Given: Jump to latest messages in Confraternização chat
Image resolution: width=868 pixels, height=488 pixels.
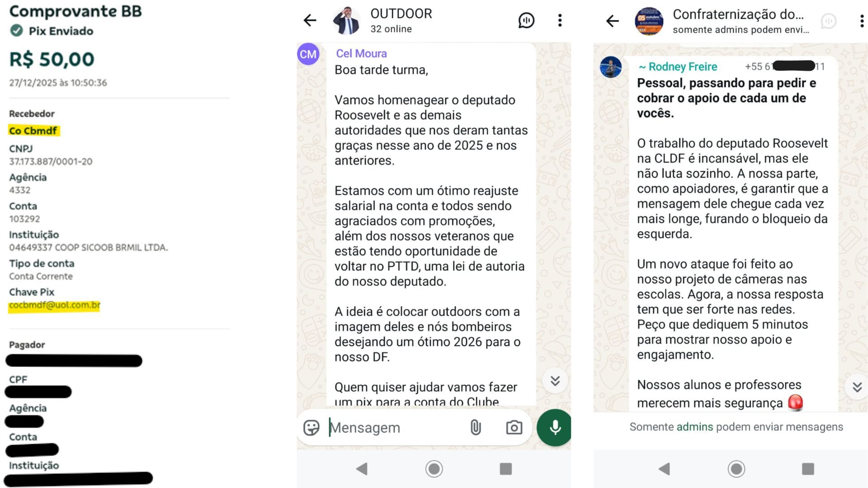Looking at the screenshot, I should tap(857, 387).
